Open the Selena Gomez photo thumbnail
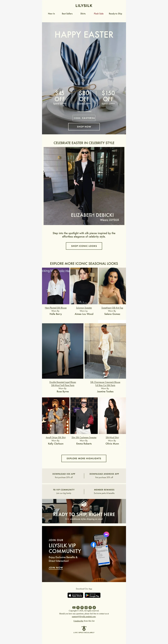168x644 pixels. (112, 286)
